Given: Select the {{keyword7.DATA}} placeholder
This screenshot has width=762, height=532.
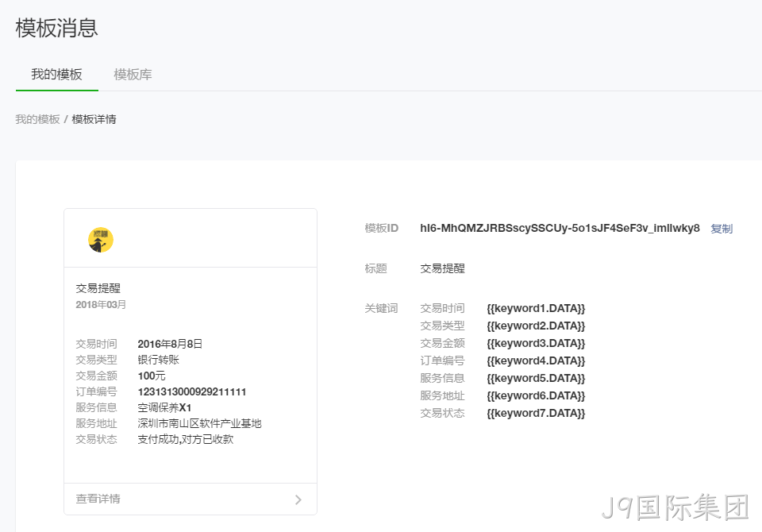Looking at the screenshot, I should 536,414.
